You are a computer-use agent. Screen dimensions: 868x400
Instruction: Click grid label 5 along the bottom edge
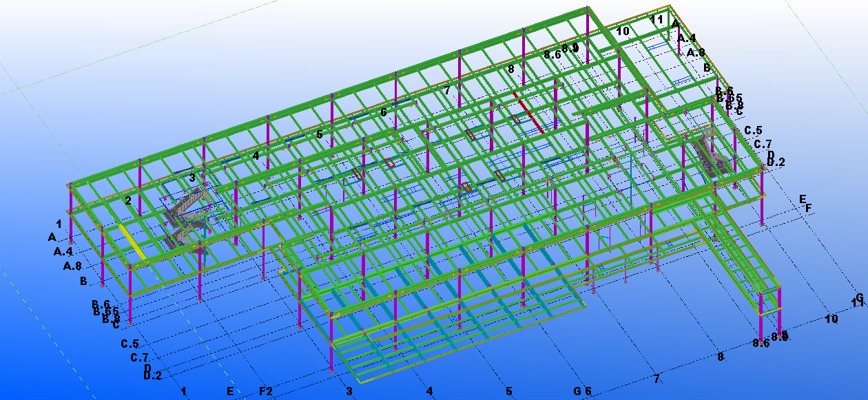click(508, 391)
